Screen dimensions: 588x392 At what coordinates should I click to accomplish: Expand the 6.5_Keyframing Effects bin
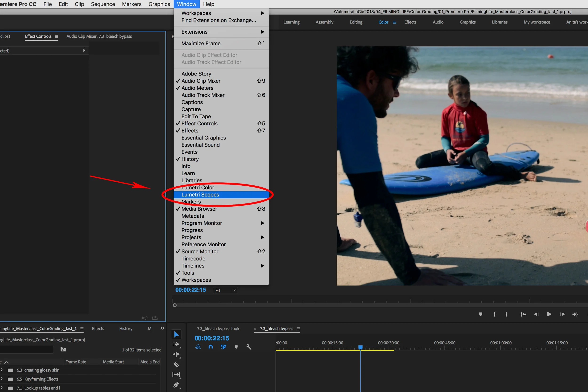2,379
